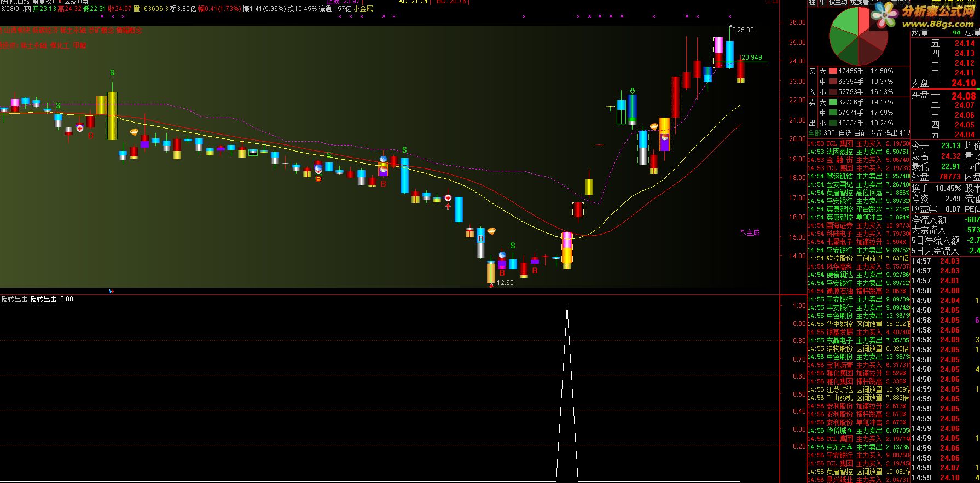The image size is (980, 483).
Task: Click the red-cross badge above the red up arrow
Action: tap(448, 197)
